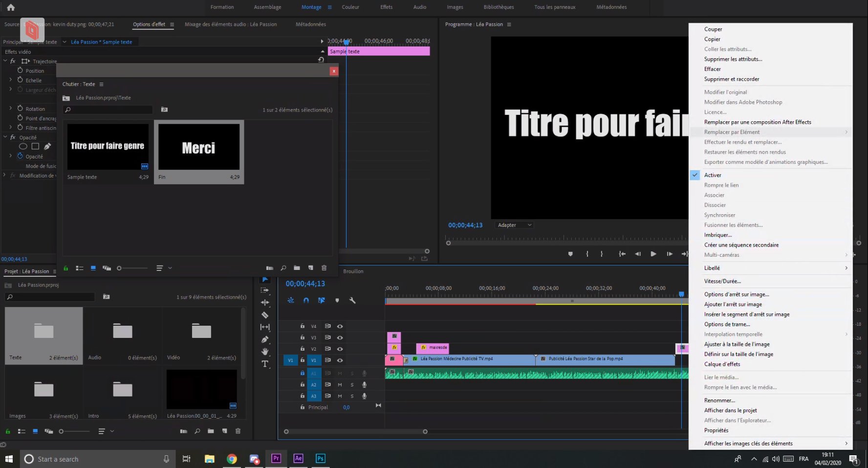Play the Program monitor sequence
The width and height of the screenshot is (868, 468).
point(653,254)
